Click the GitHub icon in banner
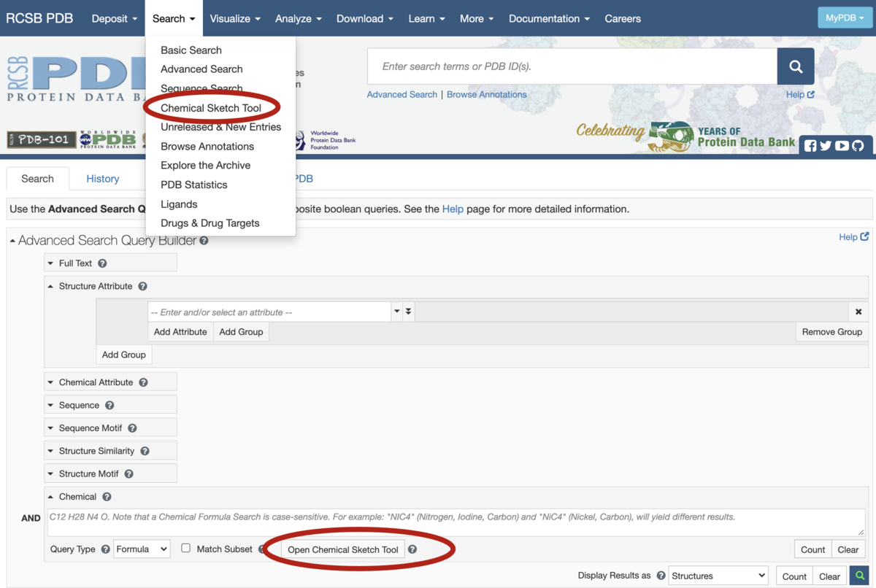Viewport: 876px width, 588px height. pyautogui.click(x=858, y=146)
